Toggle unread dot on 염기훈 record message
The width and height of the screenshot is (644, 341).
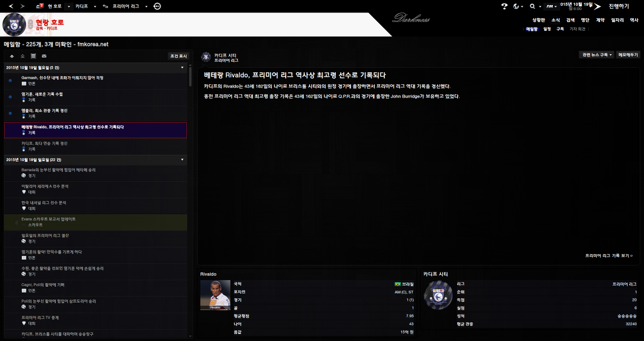pyautogui.click(x=10, y=97)
